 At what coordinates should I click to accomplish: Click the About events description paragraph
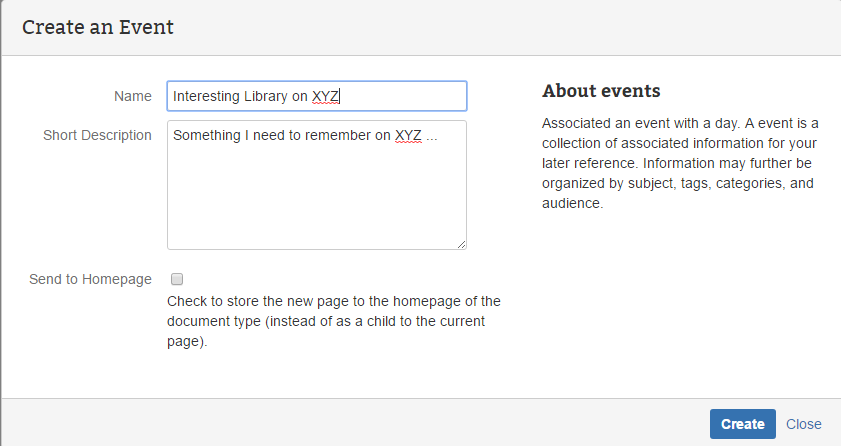(680, 163)
